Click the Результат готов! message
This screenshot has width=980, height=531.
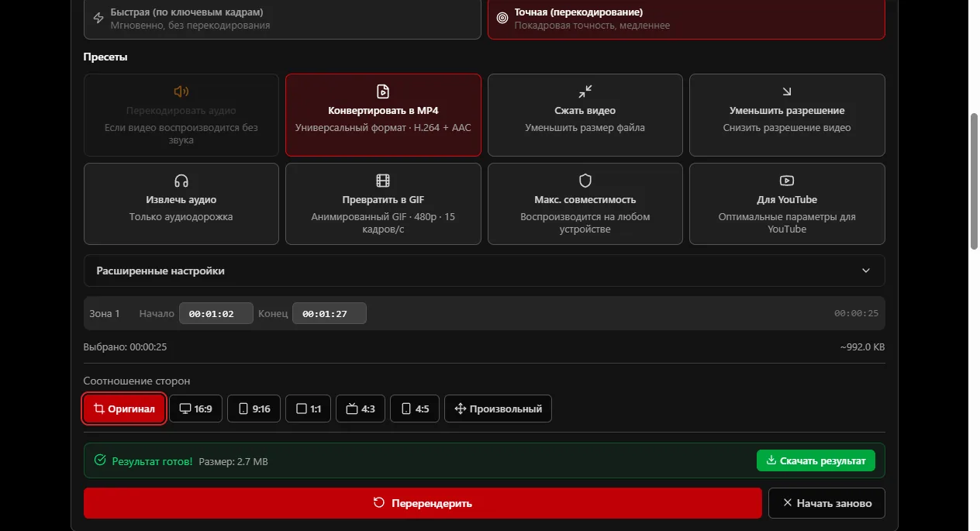click(152, 461)
